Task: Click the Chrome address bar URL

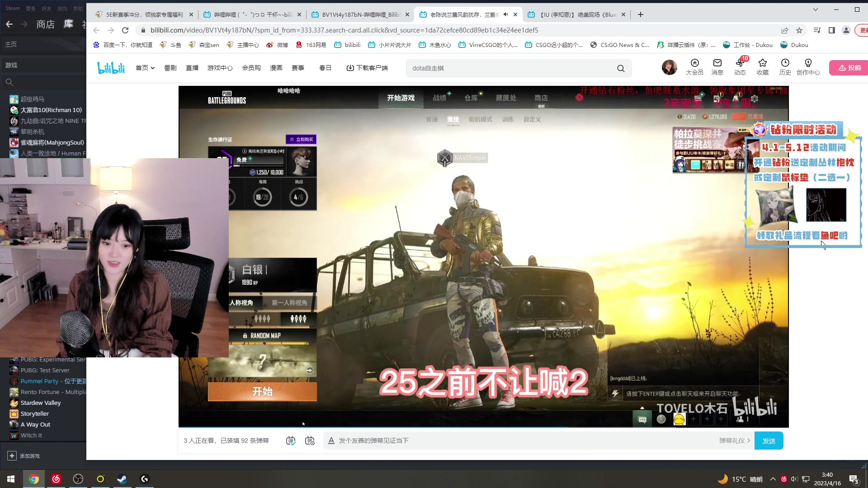Action: point(344,30)
